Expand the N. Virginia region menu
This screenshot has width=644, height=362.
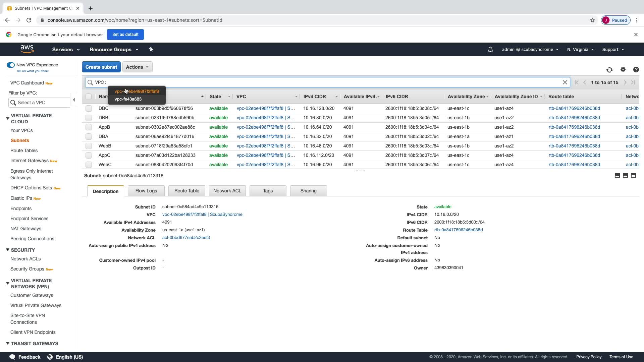click(580, 50)
